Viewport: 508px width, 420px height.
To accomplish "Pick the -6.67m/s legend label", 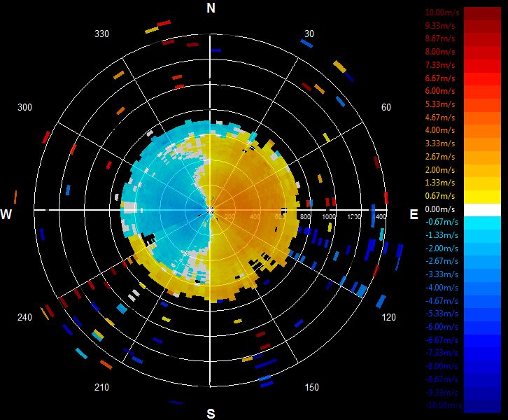I will [x=442, y=340].
